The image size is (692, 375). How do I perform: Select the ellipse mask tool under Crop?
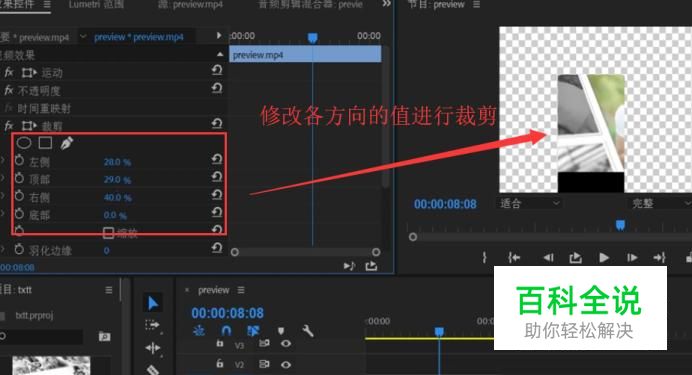pos(24,142)
